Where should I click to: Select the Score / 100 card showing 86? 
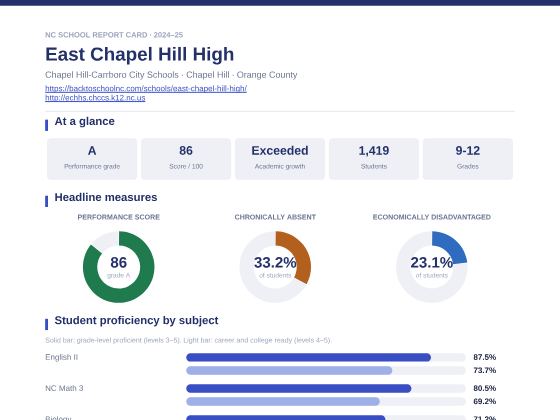[186, 159]
